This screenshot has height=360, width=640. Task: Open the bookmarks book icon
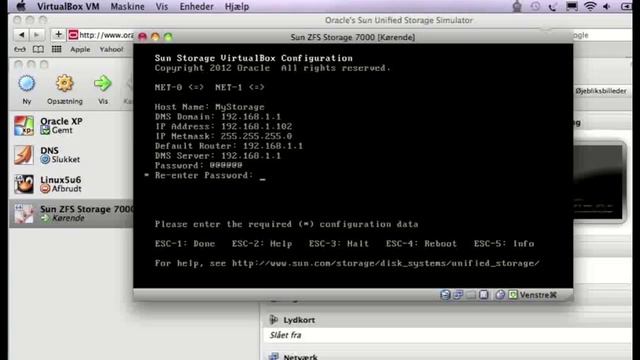pos(38,49)
